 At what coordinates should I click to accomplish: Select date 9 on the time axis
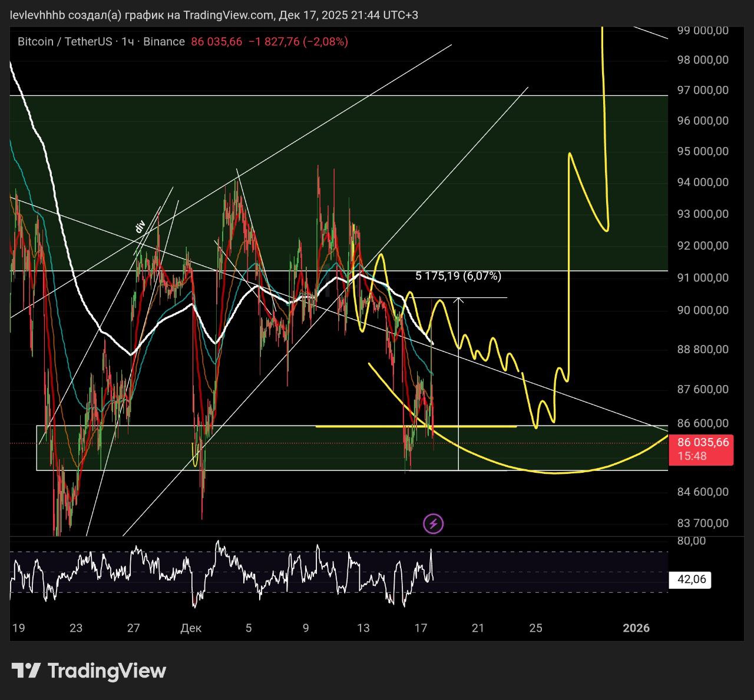click(x=306, y=628)
